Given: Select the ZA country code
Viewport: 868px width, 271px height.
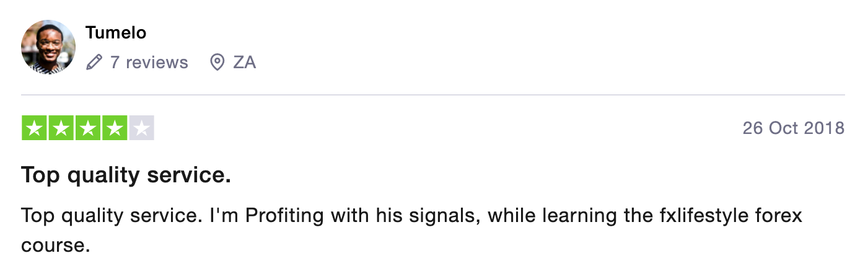Looking at the screenshot, I should (244, 62).
